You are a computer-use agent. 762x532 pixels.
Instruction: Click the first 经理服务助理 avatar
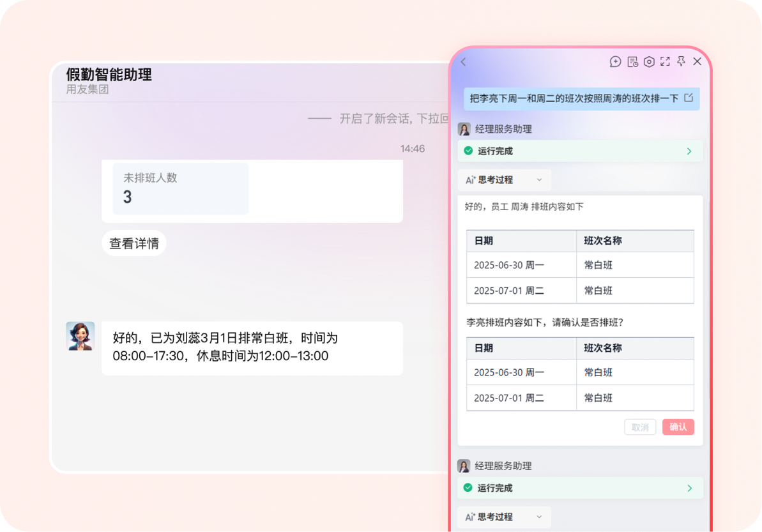tap(464, 129)
